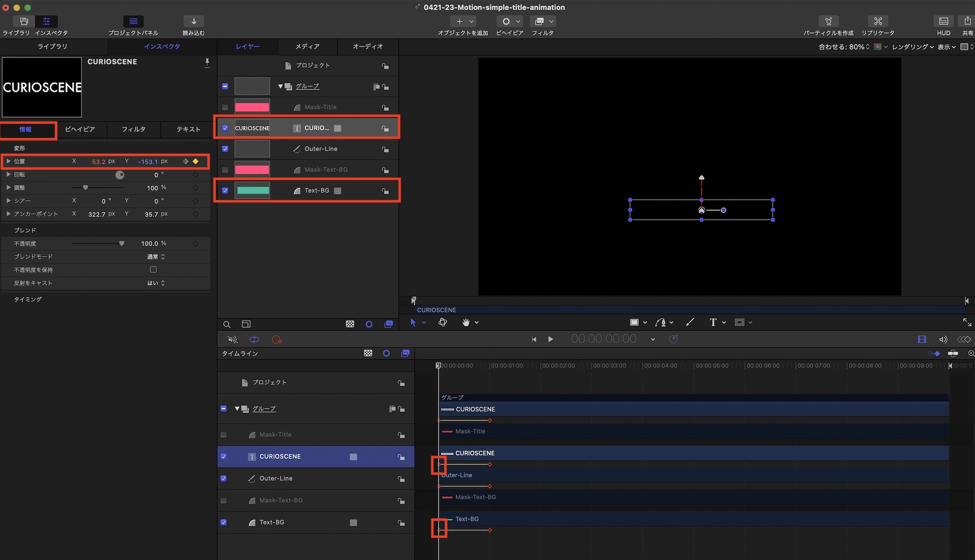Toggle the loop playback icon

(x=254, y=340)
